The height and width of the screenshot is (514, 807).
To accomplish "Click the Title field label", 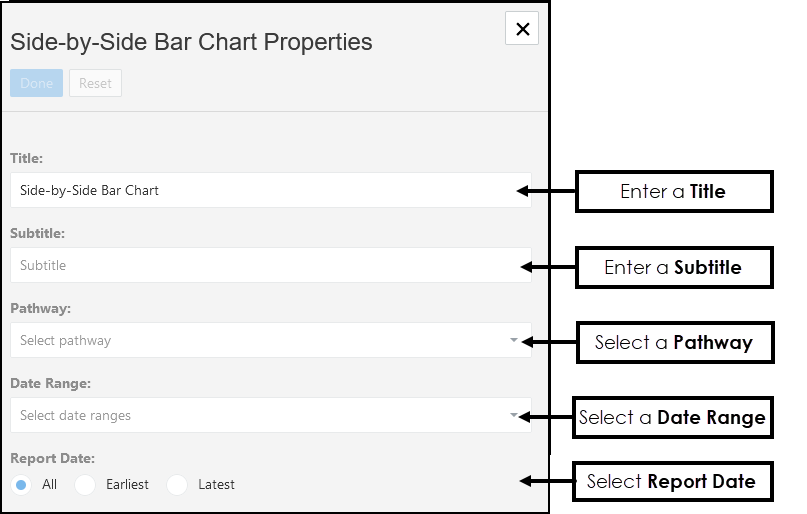I will [x=27, y=158].
